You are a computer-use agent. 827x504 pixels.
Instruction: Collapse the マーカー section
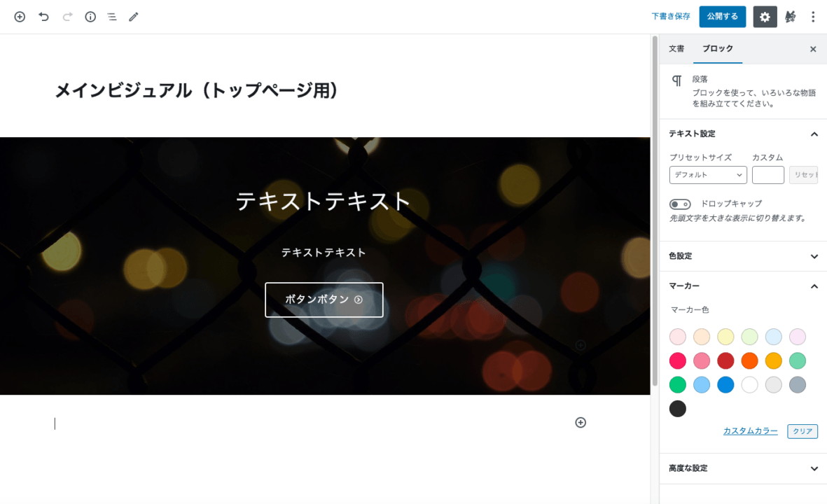[x=743, y=286]
